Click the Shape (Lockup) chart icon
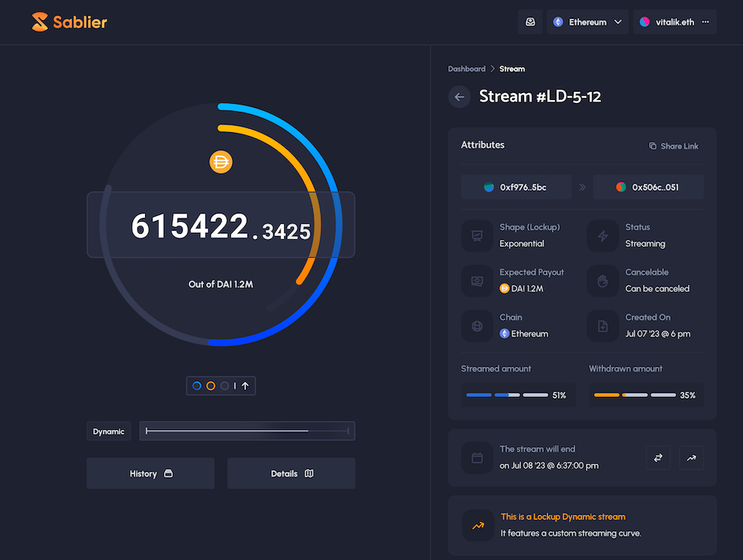Viewport: 743px width, 560px height. pos(478,235)
